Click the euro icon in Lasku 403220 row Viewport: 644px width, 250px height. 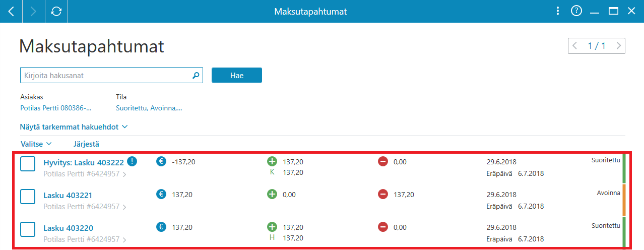coord(161,227)
